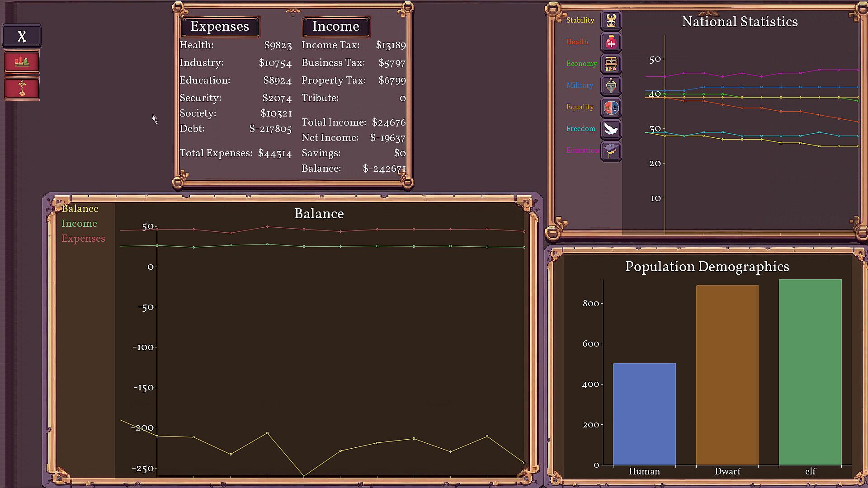
Task: Toggle the Freedom dove icon
Action: [x=611, y=129]
